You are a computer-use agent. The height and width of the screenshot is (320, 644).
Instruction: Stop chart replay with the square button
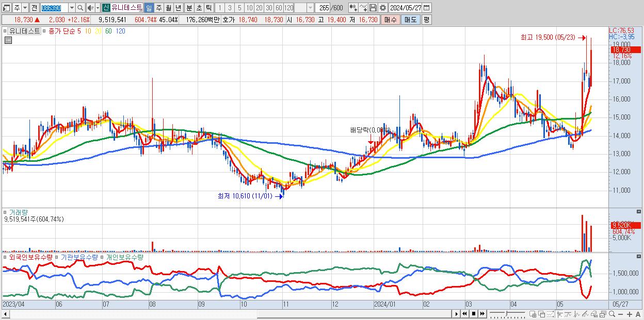point(474,314)
